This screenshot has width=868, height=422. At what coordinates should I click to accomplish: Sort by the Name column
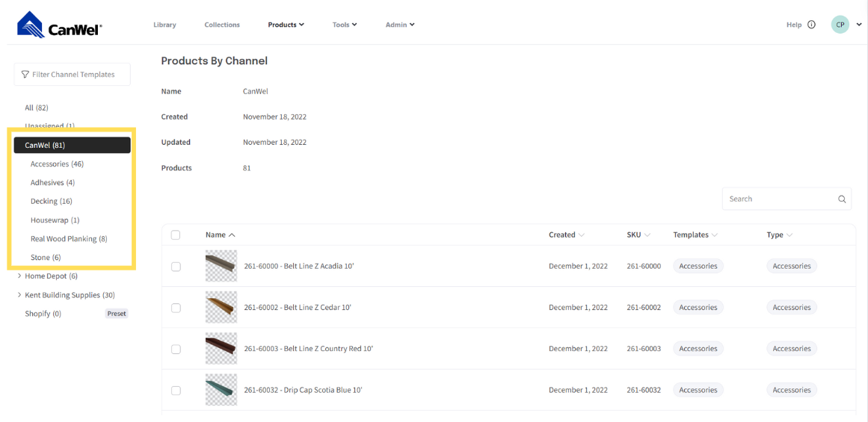(x=221, y=235)
